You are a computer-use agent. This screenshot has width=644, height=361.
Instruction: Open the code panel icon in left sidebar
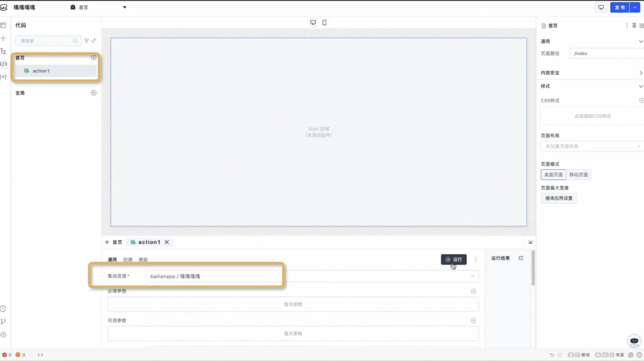point(4,64)
